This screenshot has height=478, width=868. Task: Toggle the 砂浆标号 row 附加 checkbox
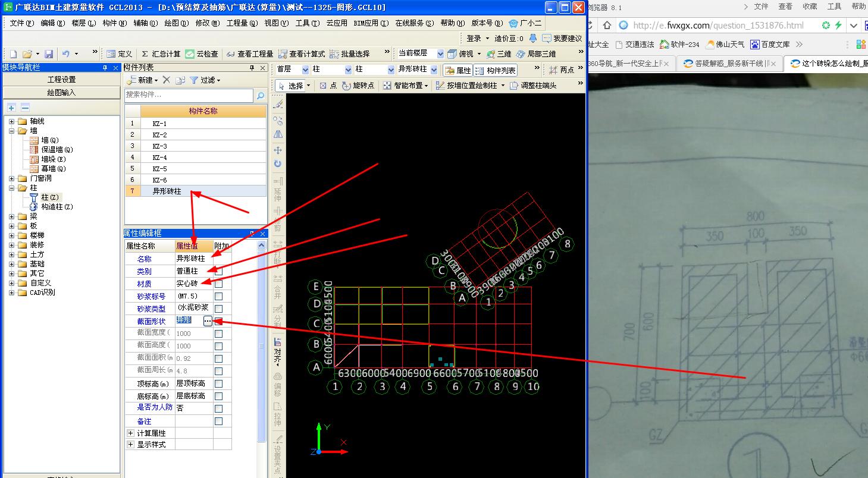(x=218, y=296)
